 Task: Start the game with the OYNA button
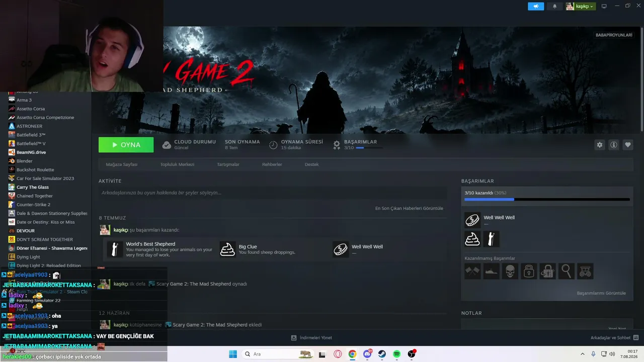pos(126,145)
